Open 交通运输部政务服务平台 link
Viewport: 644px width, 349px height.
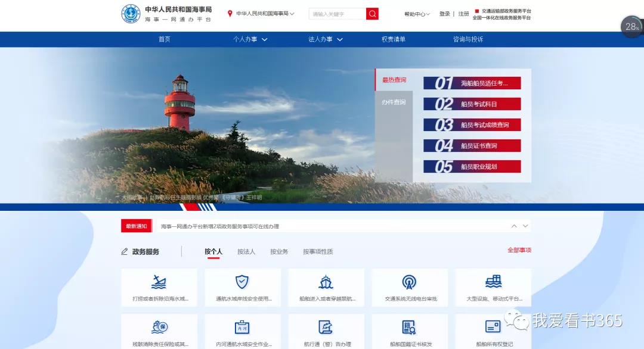click(x=506, y=11)
